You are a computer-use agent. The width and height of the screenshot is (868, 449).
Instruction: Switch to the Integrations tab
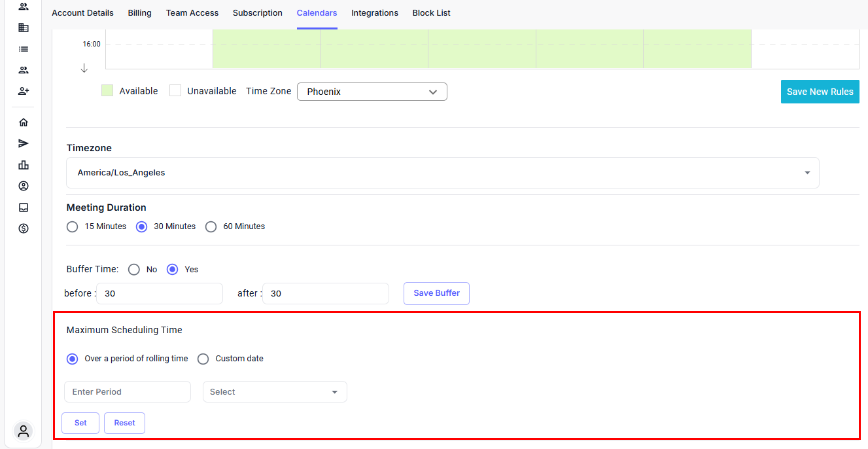click(374, 13)
